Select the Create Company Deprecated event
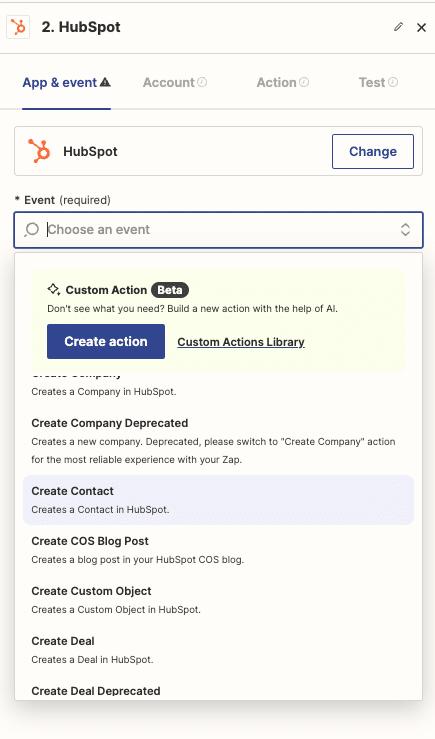This screenshot has width=435, height=739. [x=218, y=441]
